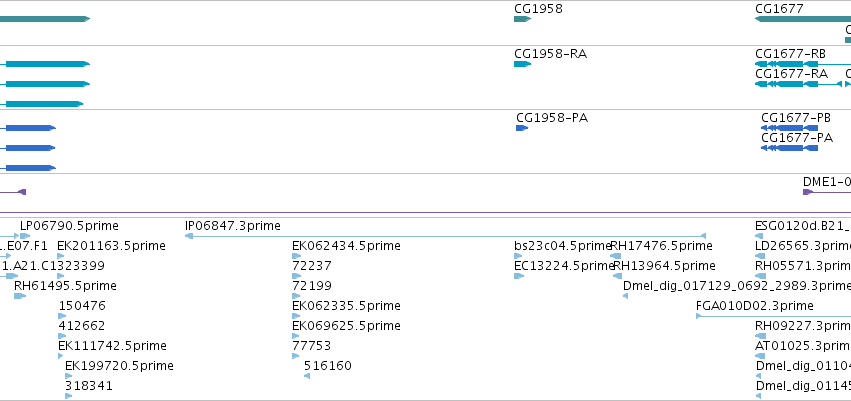Select the RH17476.5prime EST marker
851x401 pixels.
pos(615,256)
